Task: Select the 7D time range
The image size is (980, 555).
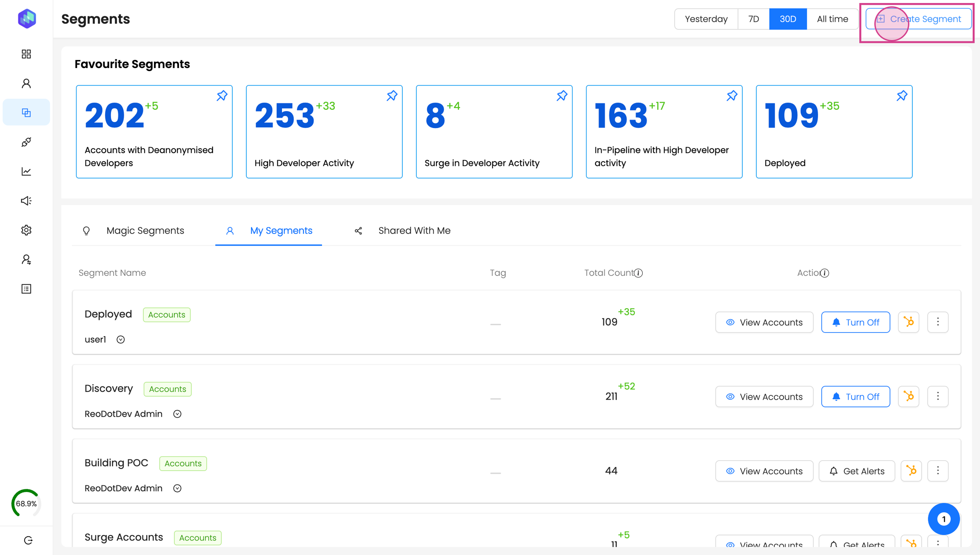Action: pos(753,19)
